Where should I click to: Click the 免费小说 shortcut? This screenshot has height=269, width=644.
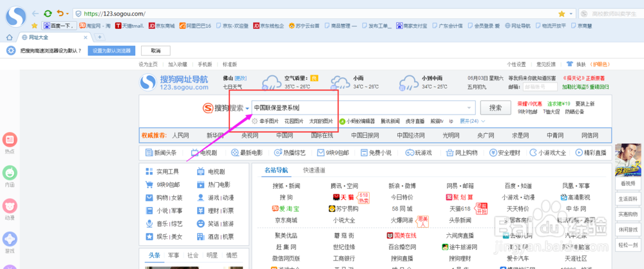(x=376, y=153)
